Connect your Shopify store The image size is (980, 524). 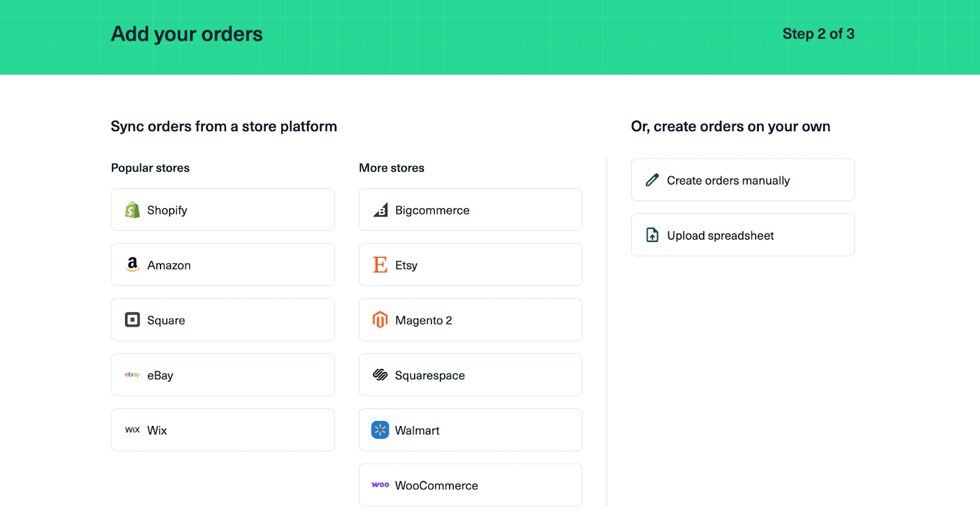coord(222,210)
